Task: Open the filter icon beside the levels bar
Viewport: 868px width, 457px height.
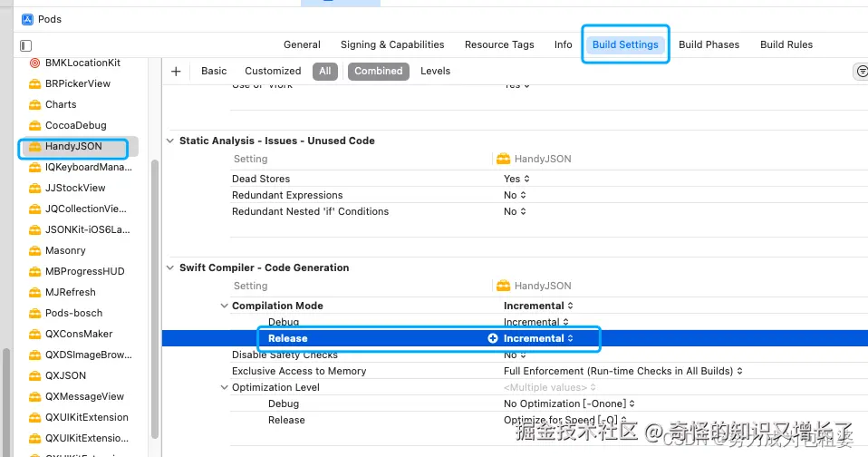Action: (862, 71)
